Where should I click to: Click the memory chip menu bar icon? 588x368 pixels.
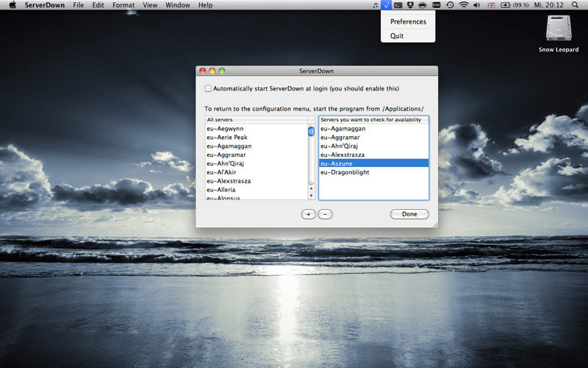pyautogui.click(x=436, y=5)
